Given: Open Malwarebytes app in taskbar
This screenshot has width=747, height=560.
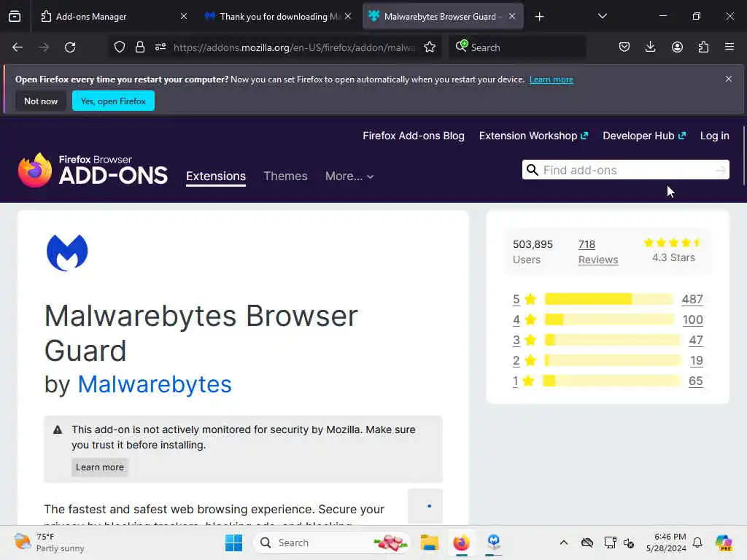Looking at the screenshot, I should click(494, 542).
